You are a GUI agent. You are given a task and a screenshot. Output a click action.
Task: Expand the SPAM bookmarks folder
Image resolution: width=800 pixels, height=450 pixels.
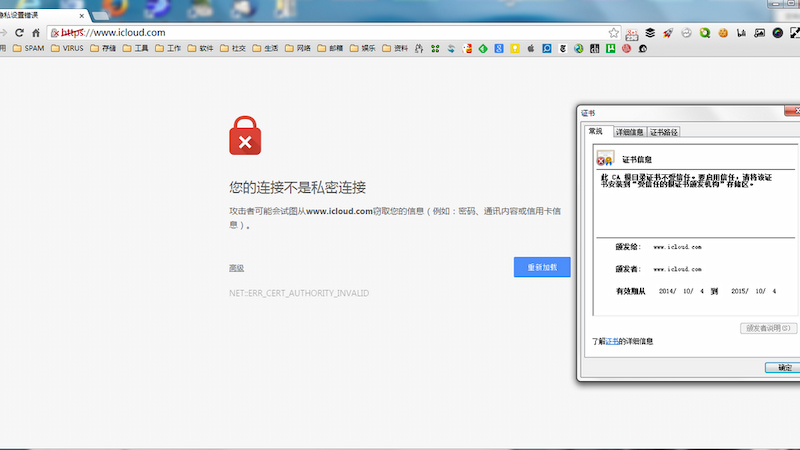[29, 48]
